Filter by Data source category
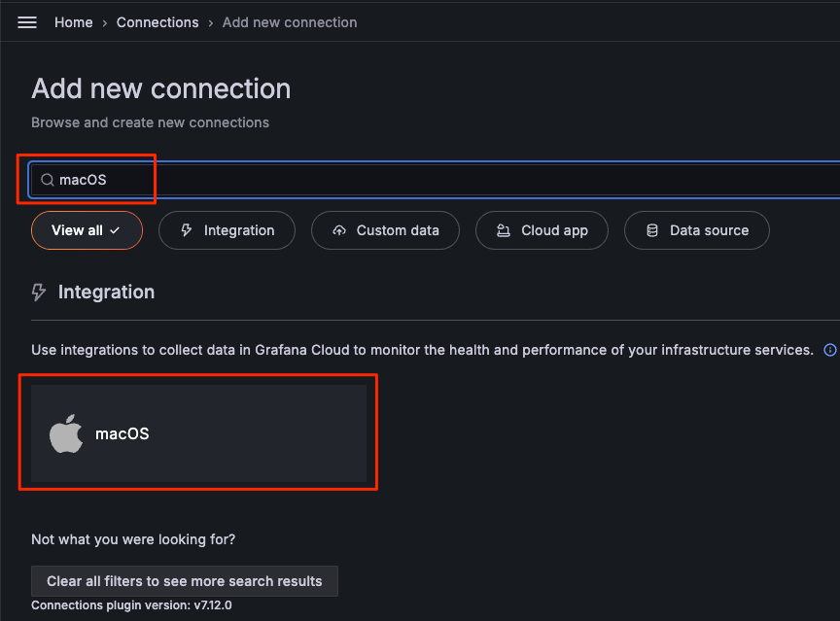 pyautogui.click(x=696, y=230)
